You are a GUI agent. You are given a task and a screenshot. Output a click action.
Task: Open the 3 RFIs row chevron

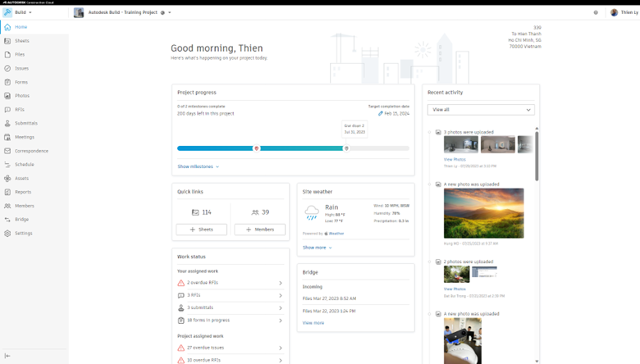click(281, 295)
